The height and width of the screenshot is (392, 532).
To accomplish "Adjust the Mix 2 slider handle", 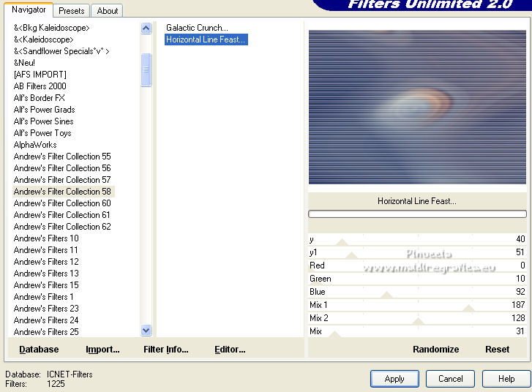I will pyautogui.click(x=418, y=321).
